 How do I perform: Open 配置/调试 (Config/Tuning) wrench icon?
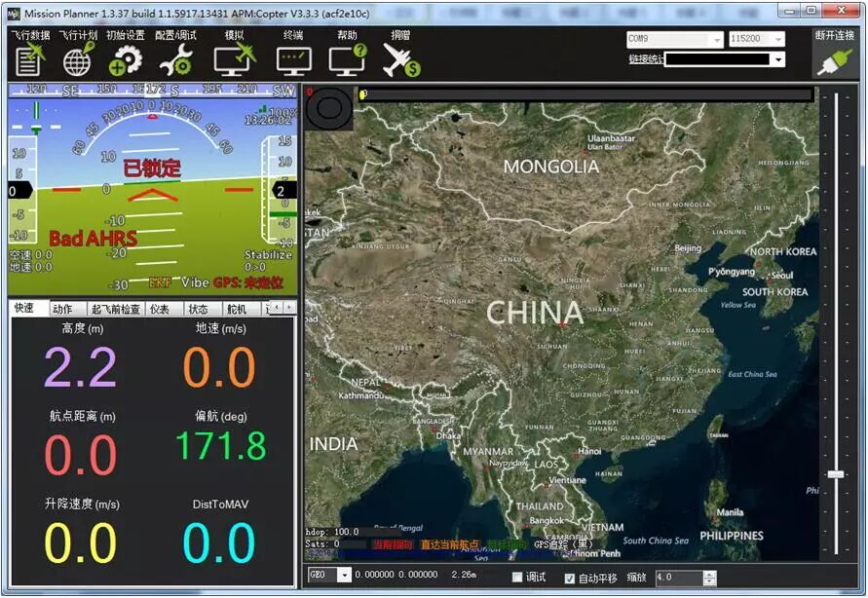pyautogui.click(x=175, y=60)
